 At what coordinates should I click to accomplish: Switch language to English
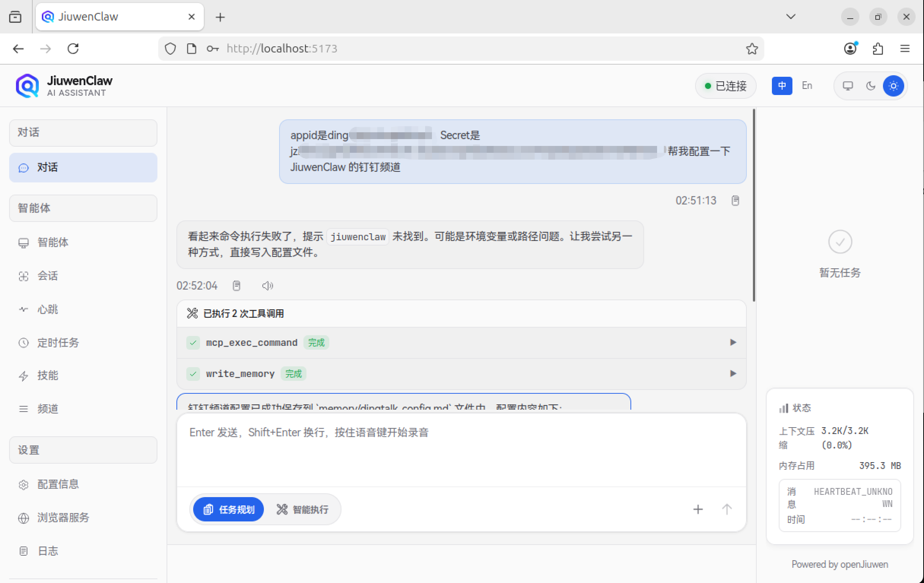[x=807, y=86]
